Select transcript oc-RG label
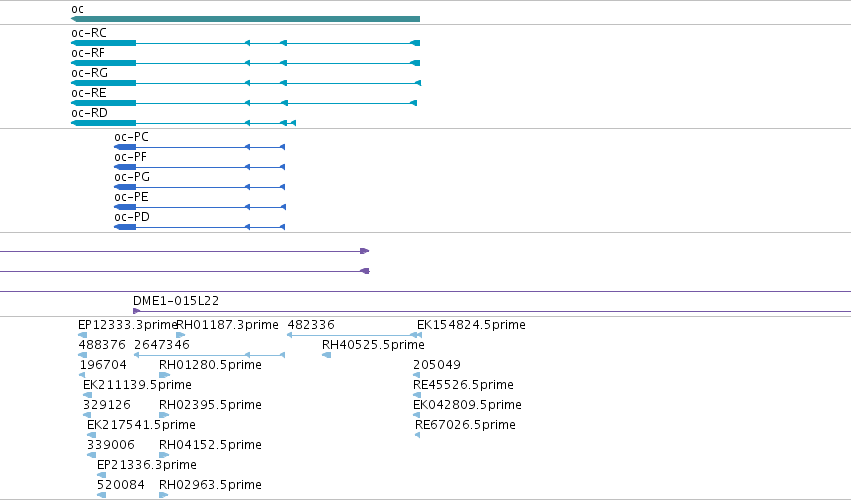This screenshot has width=851, height=500. 90,73
